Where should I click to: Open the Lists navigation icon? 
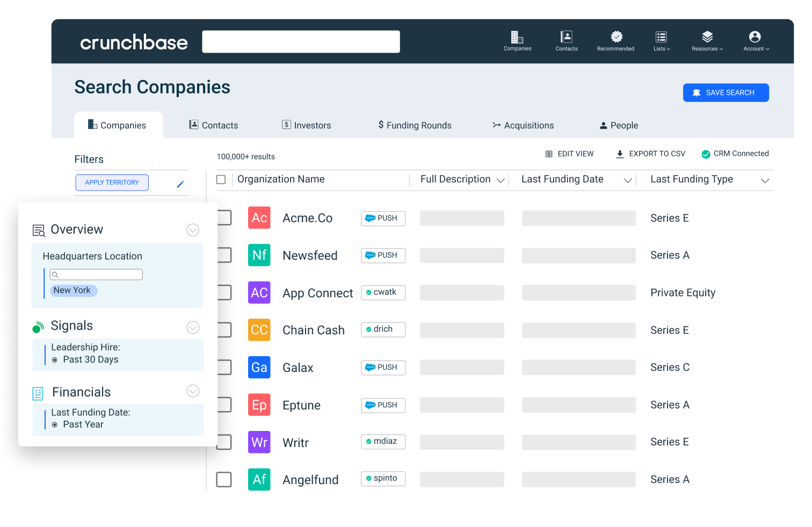661,38
